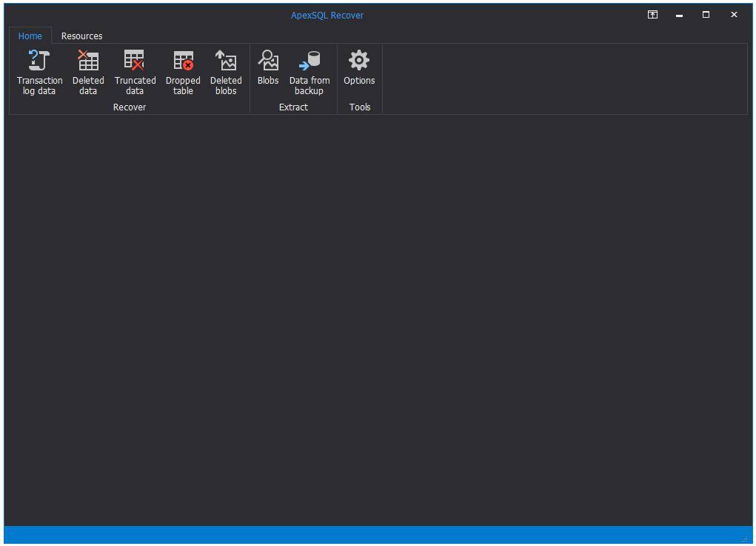
Task: Click the Recover group label
Action: point(130,107)
